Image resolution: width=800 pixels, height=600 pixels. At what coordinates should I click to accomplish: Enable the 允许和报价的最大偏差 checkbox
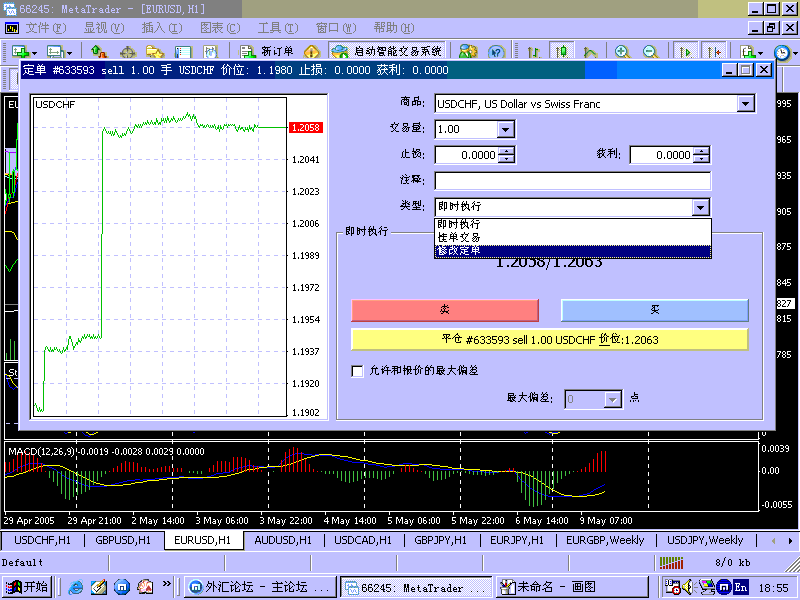tap(357, 371)
